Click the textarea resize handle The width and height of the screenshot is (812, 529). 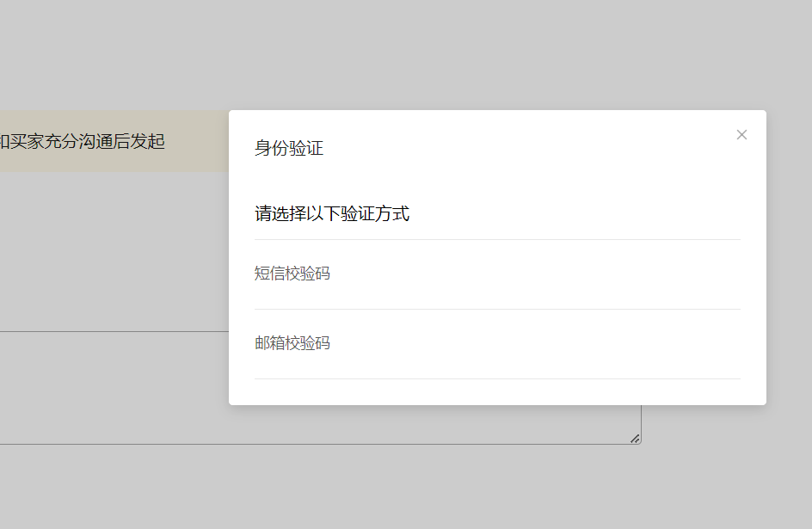point(636,439)
